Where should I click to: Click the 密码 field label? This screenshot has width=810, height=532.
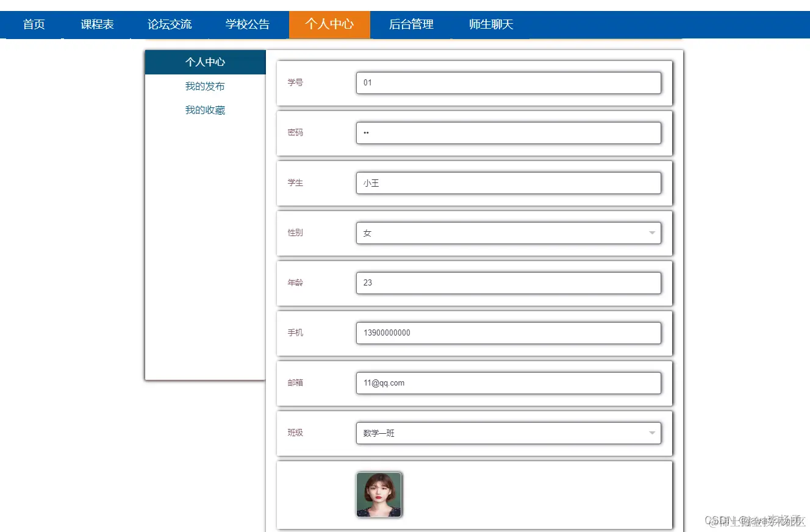295,132
